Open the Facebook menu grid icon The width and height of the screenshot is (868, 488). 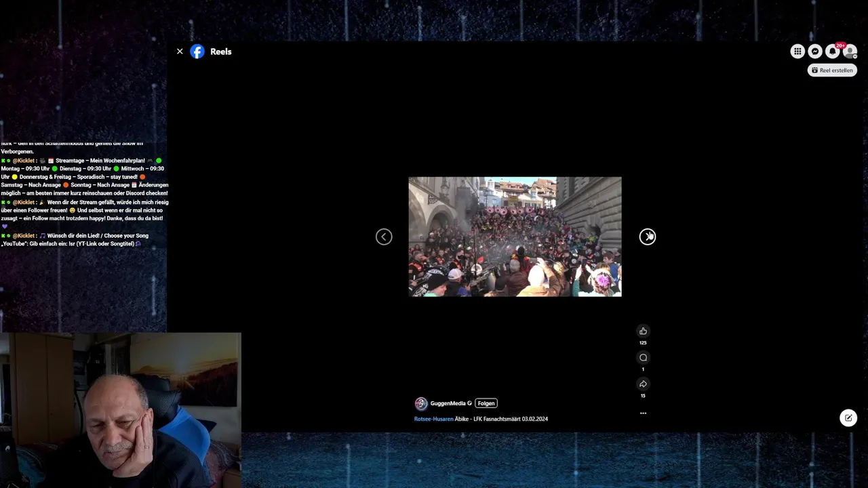[x=797, y=52]
